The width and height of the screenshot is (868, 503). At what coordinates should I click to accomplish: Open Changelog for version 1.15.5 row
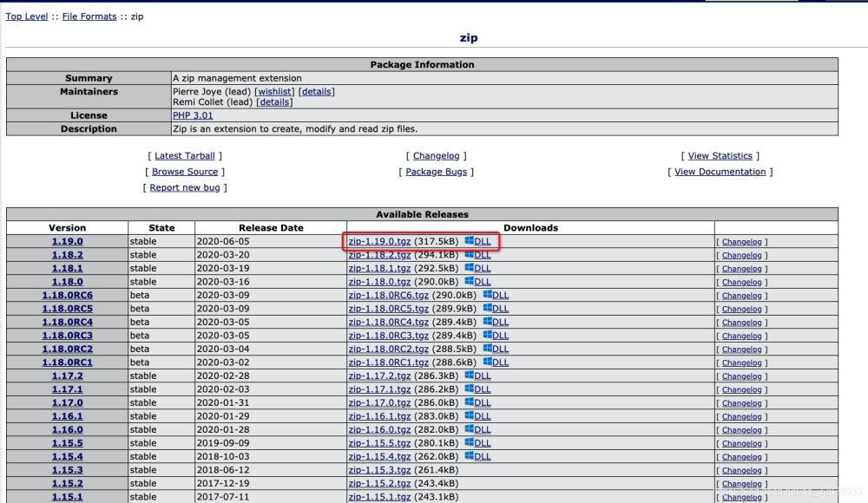[x=741, y=443]
